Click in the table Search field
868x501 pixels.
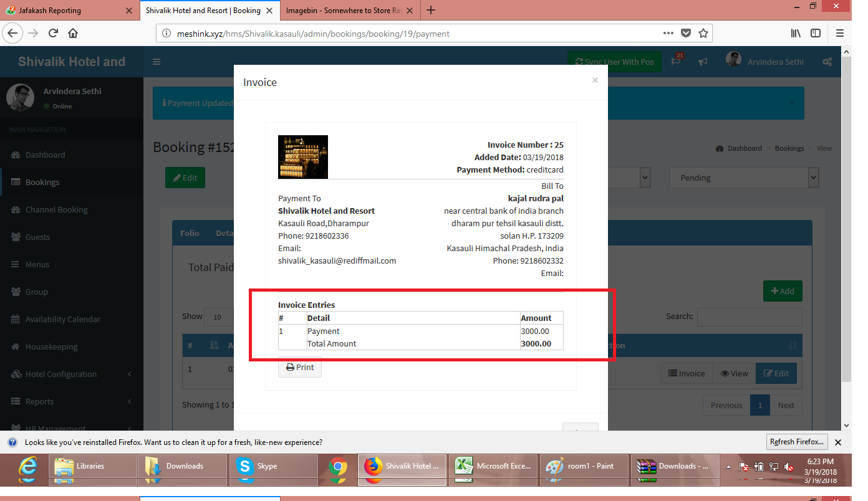[750, 317]
